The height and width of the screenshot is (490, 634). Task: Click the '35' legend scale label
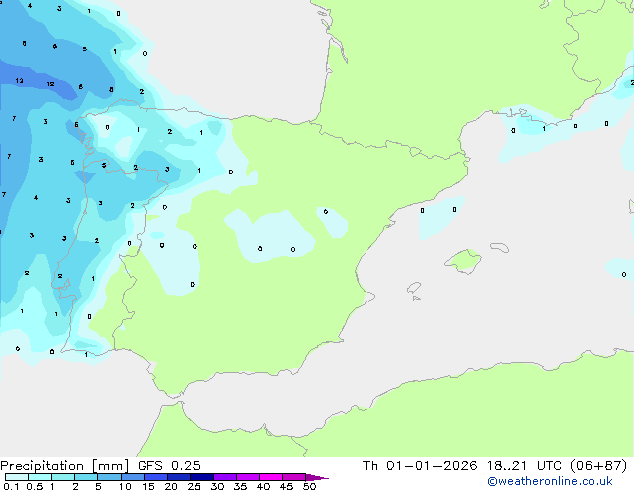click(240, 486)
